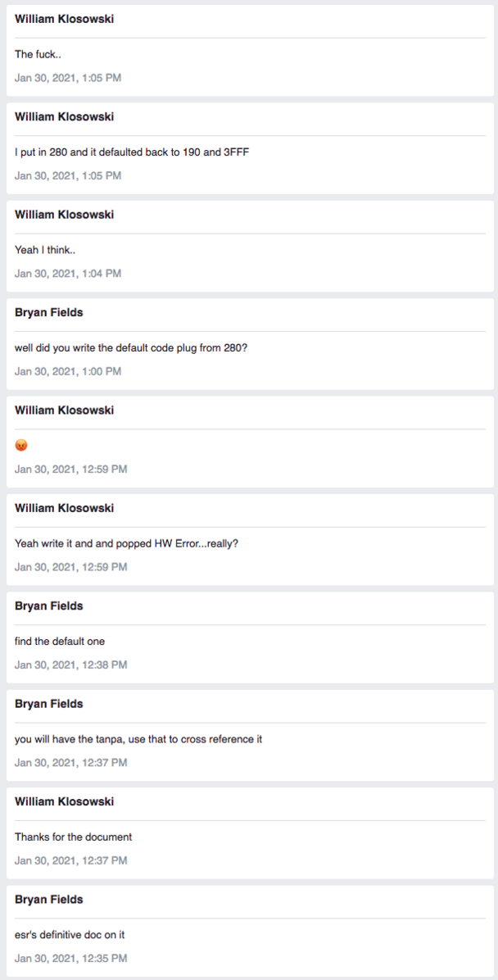Click the 1:04 PM timestamp

(x=68, y=274)
